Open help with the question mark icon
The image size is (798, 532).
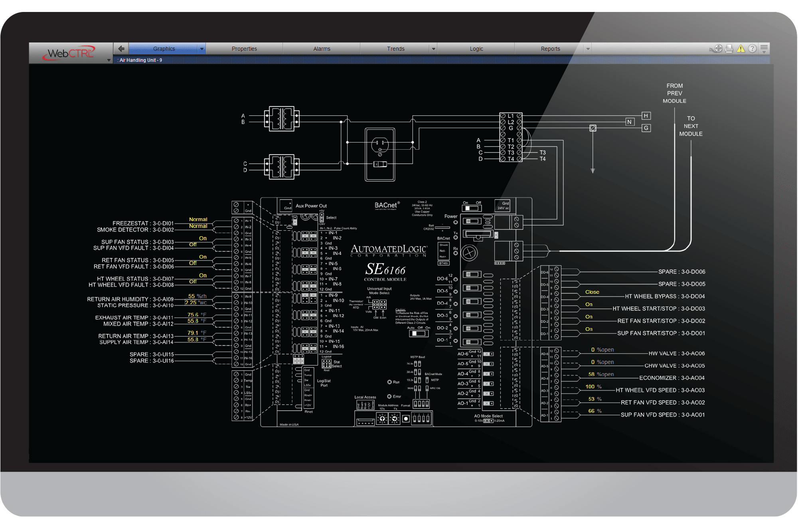[752, 49]
